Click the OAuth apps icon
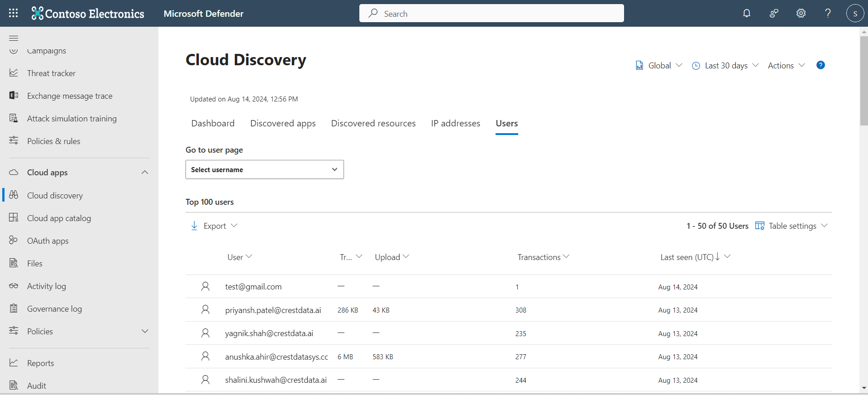The width and height of the screenshot is (868, 395). (x=14, y=240)
